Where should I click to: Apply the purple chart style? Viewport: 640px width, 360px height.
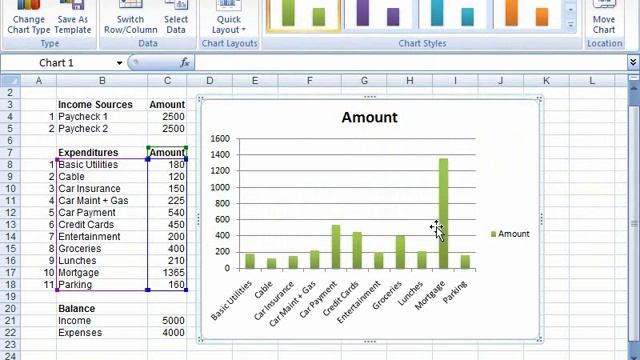point(378,15)
